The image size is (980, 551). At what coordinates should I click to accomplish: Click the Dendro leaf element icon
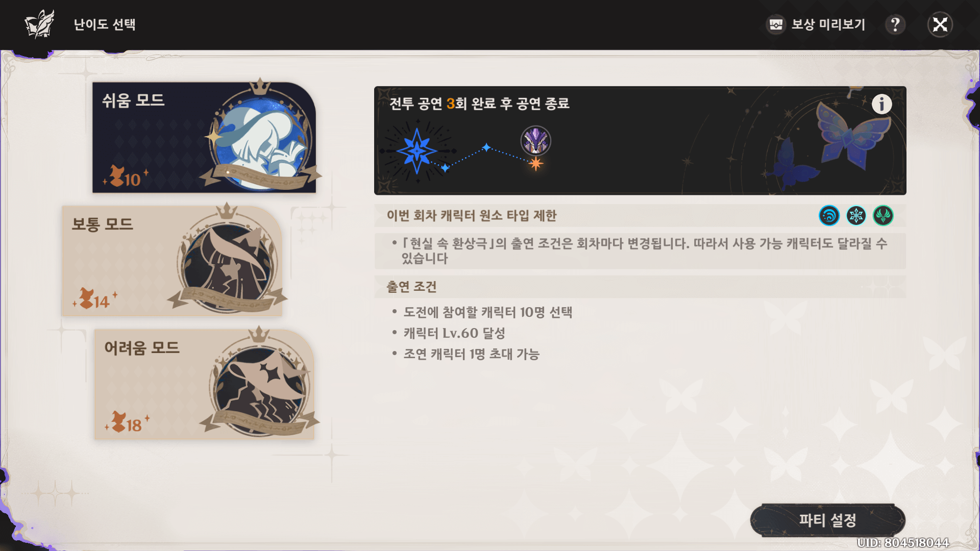click(883, 216)
